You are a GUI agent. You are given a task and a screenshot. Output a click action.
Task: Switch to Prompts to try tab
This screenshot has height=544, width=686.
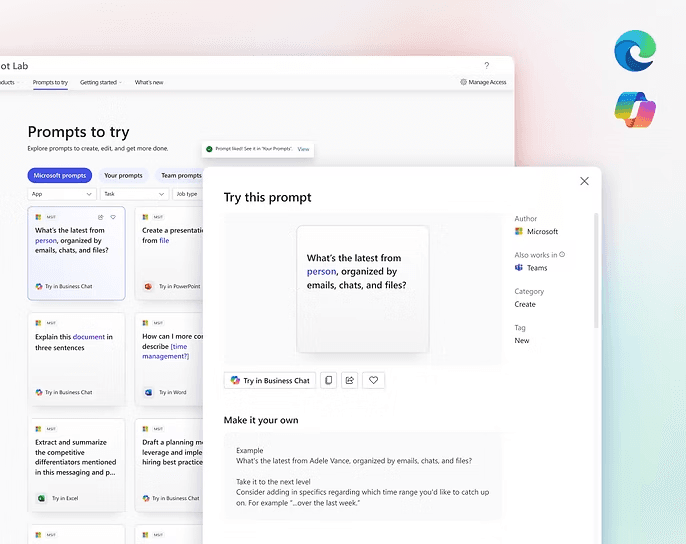50,82
